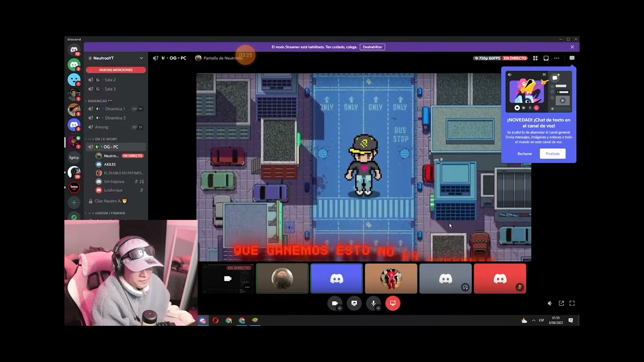
Task: Click the 720p 60FPS quality indicator
Action: (488, 58)
